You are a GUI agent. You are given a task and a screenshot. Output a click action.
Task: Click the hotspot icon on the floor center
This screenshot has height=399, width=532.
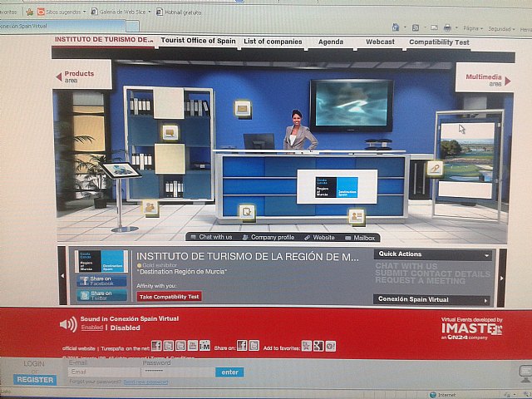[246, 212]
